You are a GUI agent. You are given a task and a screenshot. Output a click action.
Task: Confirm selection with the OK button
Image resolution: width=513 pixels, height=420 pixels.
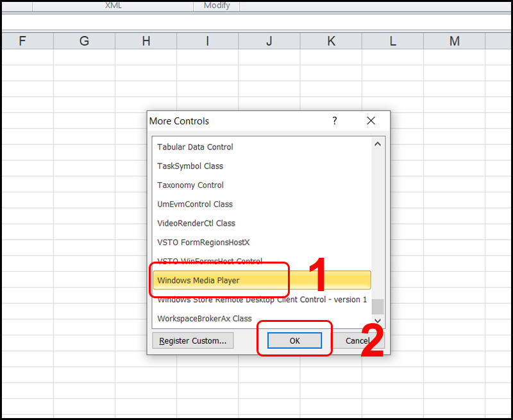pos(294,340)
